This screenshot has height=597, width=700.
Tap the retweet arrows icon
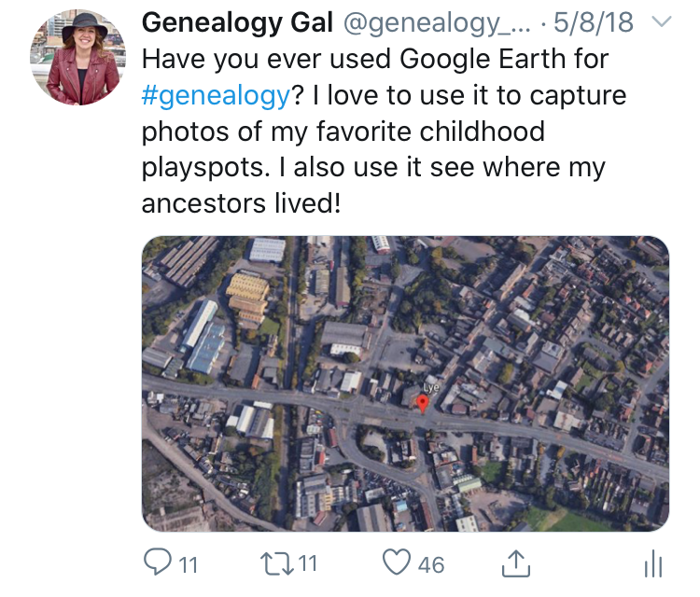[277, 563]
